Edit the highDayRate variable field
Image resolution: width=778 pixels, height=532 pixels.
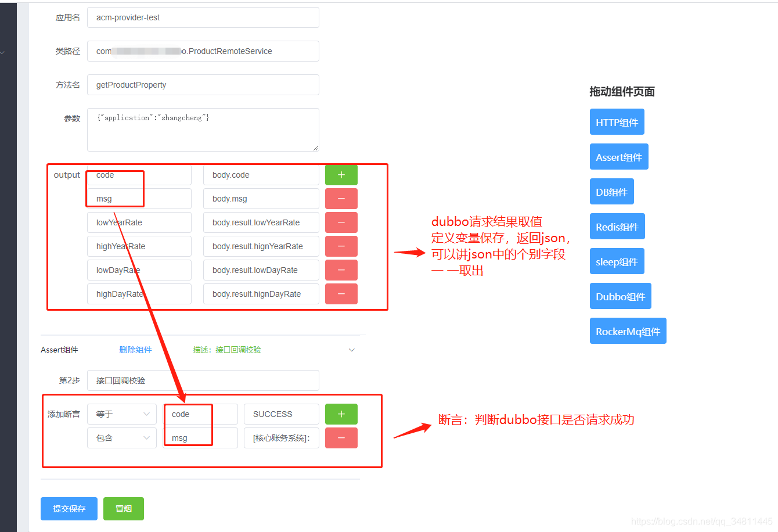[139, 294]
